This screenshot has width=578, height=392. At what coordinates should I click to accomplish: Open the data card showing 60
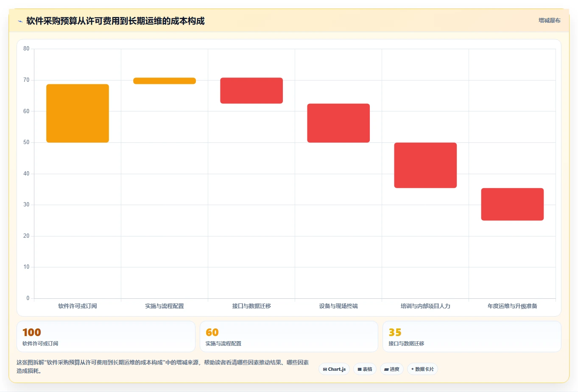(x=289, y=336)
